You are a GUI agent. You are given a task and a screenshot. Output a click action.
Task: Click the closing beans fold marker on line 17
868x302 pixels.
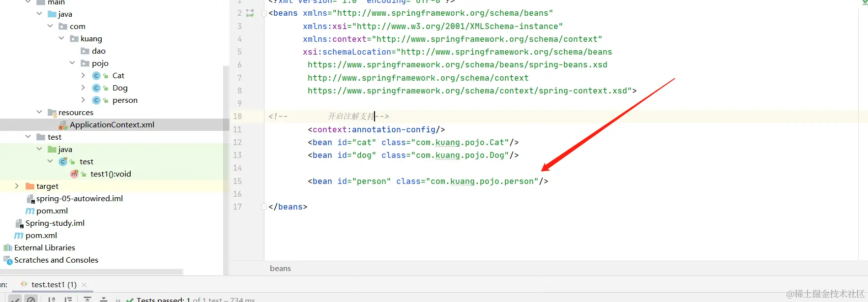[x=264, y=207]
